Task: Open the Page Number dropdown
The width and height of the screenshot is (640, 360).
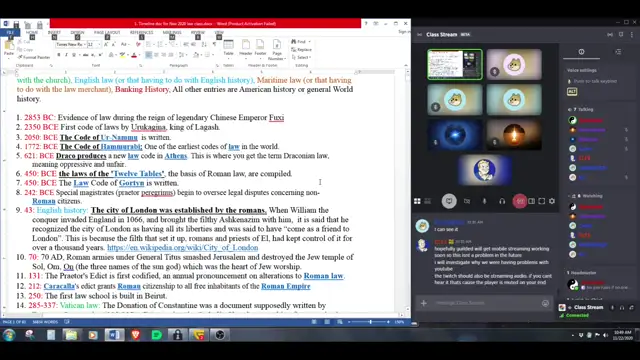Action: 277,49
